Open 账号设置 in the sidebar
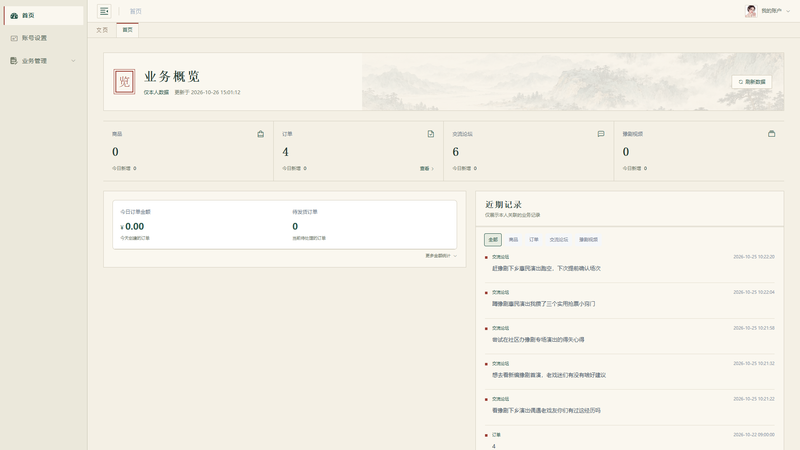800x450 pixels. (x=43, y=38)
